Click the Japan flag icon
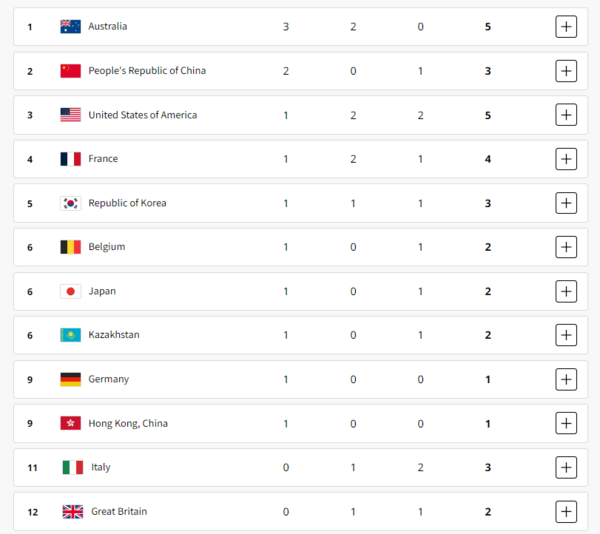 (x=70, y=291)
